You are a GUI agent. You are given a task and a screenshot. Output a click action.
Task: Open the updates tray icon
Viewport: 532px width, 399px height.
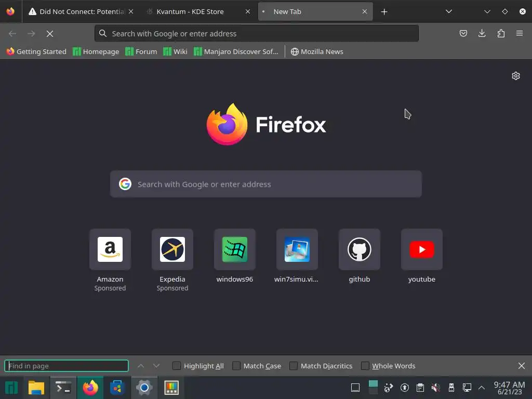[x=404, y=388]
